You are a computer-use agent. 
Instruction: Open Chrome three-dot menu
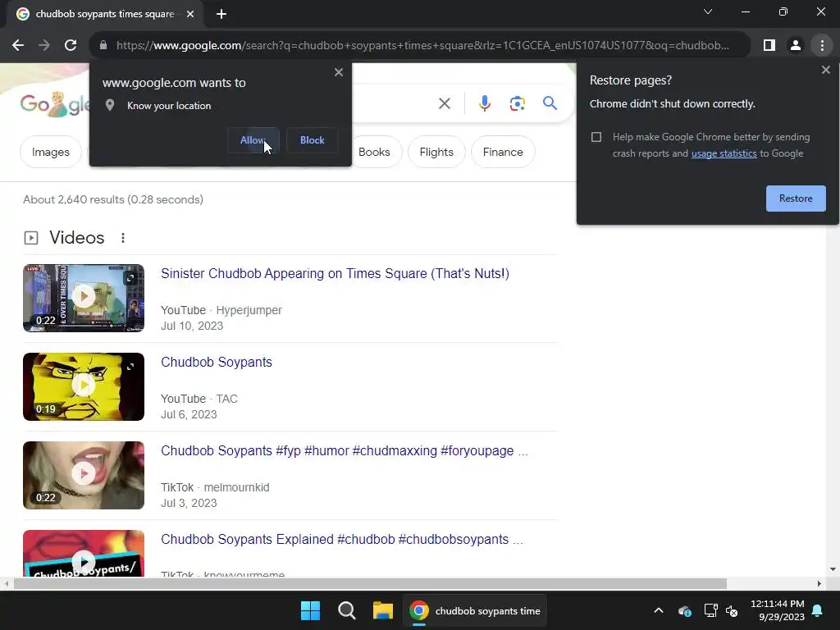pos(822,46)
